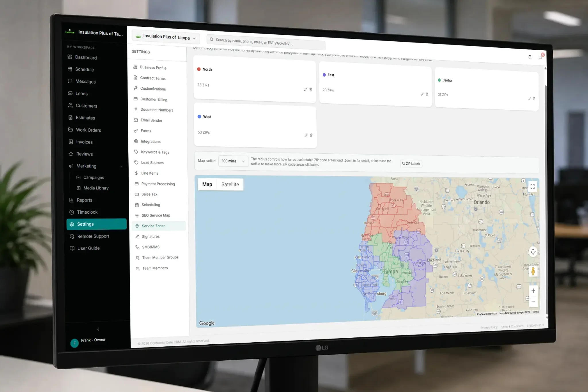Click the User Guide book icon
588x392 pixels.
(72, 248)
